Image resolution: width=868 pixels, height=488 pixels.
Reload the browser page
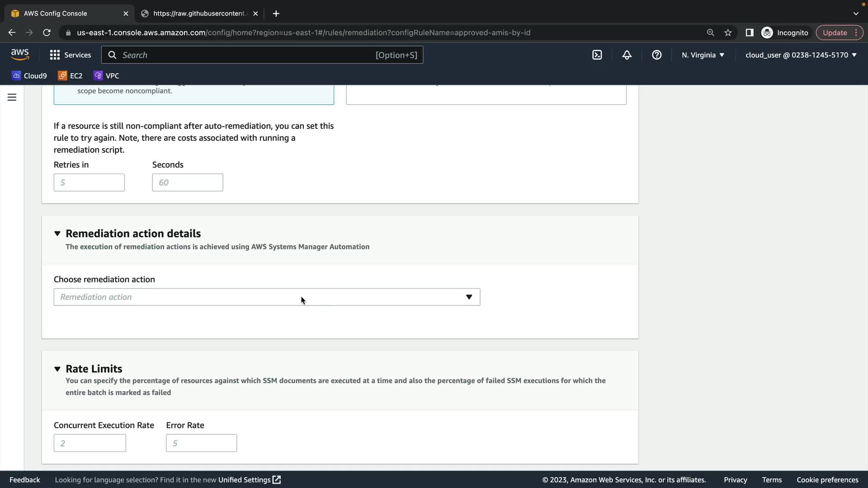47,33
